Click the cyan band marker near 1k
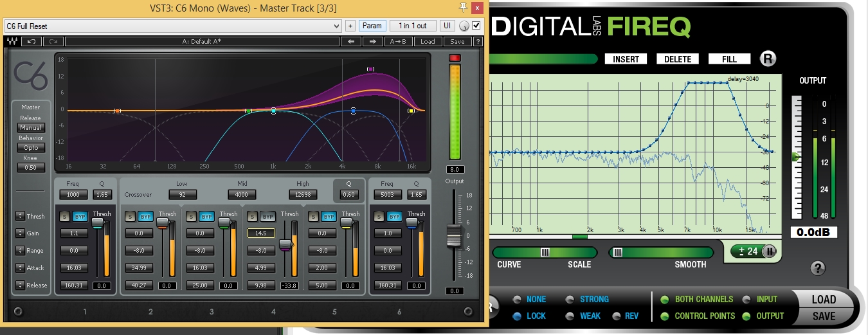Viewport: 868px width, 335px height. point(274,111)
